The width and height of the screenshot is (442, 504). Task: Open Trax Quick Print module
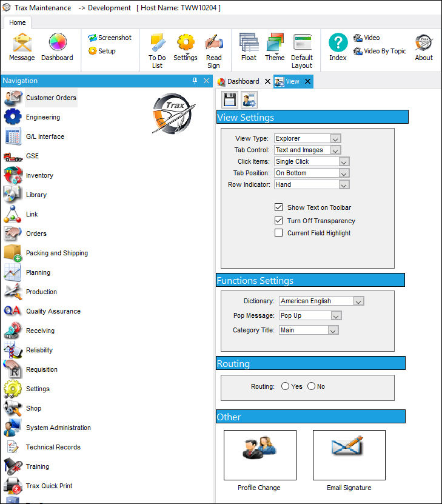pyautogui.click(x=38, y=486)
